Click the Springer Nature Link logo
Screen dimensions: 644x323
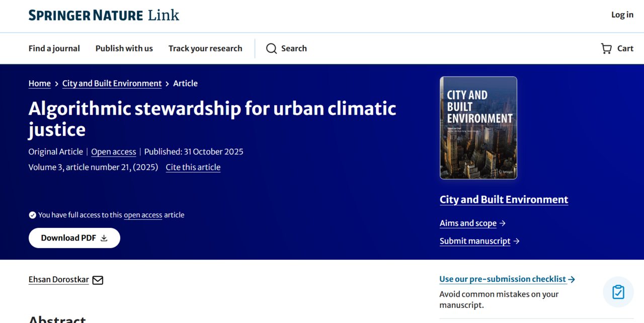pos(103,15)
